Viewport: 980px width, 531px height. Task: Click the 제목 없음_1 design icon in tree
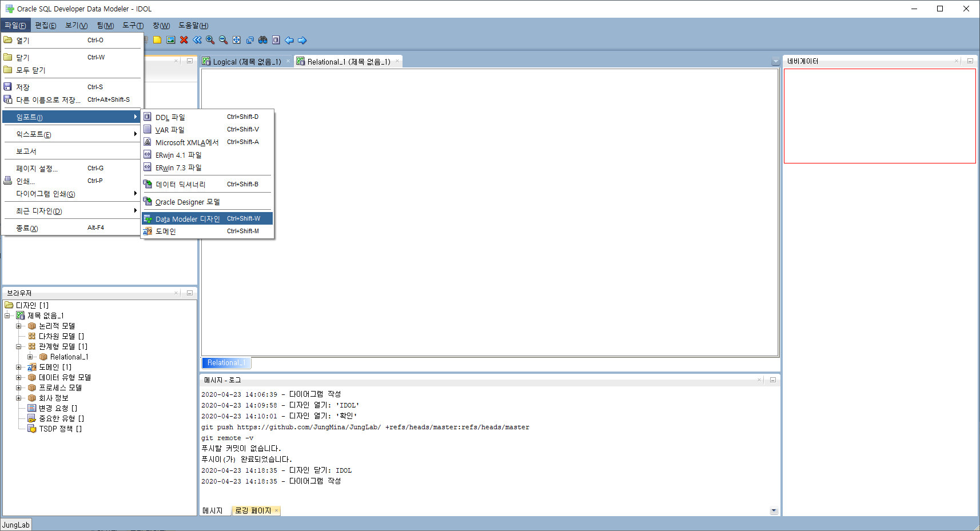pos(21,316)
